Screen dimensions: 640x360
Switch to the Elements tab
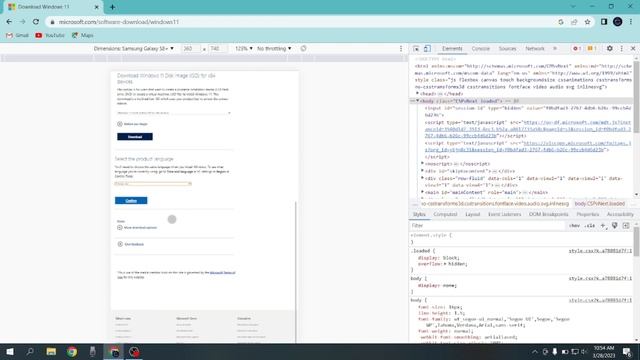pos(452,49)
